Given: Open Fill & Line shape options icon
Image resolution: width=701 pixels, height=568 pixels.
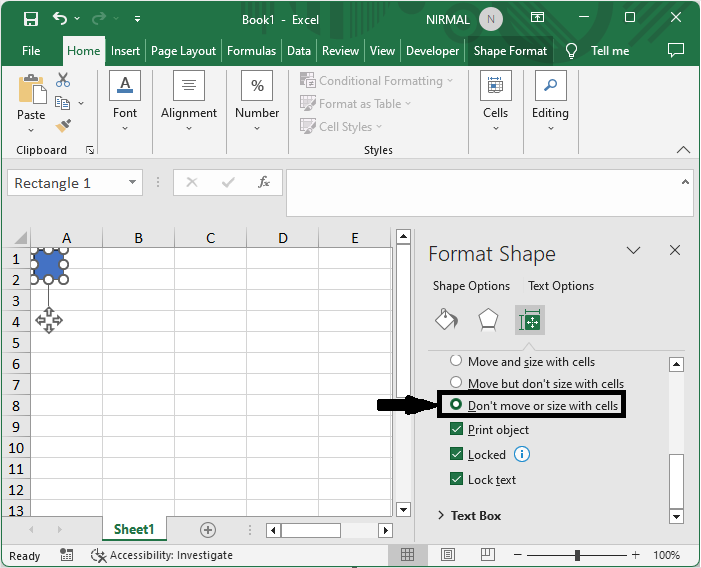Looking at the screenshot, I should (x=446, y=319).
